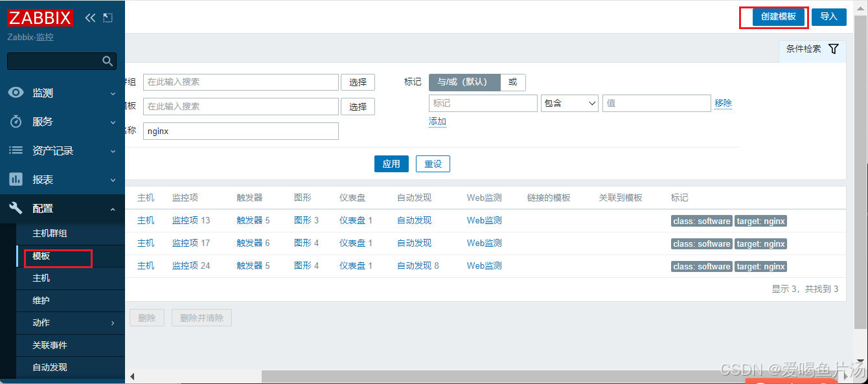Click the 添加 tag link
The image size is (868, 384).
[437, 122]
